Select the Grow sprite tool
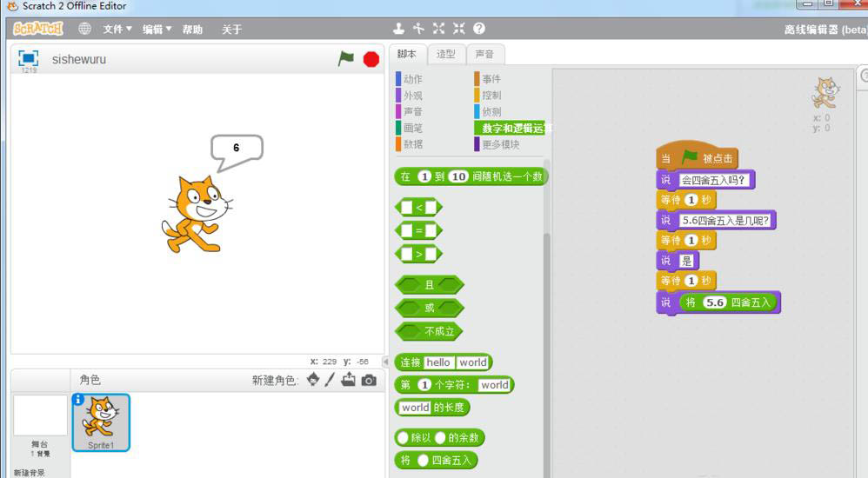 point(439,28)
